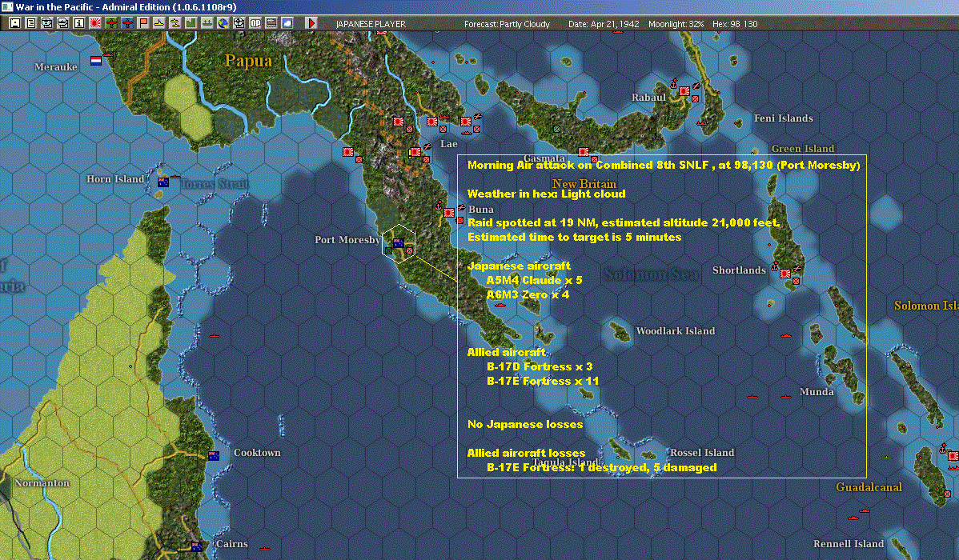Select the Australian flag in Port Moresby hex
This screenshot has width=959, height=560.
(x=399, y=242)
